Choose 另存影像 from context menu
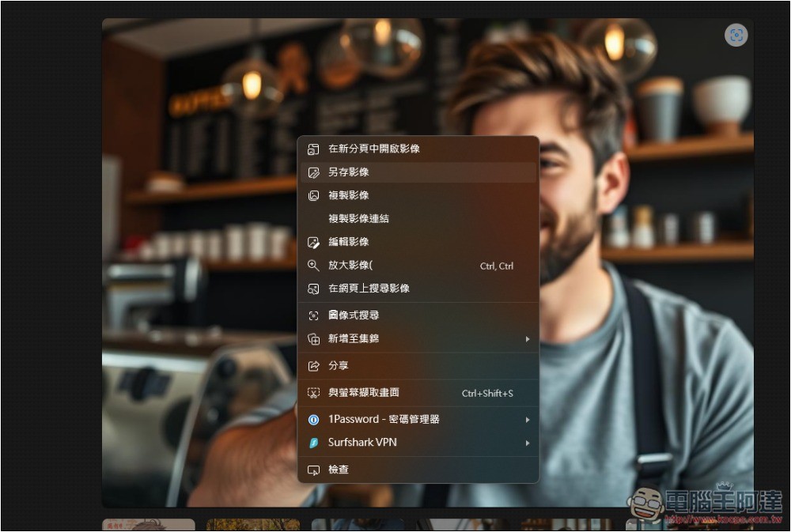 coord(418,172)
